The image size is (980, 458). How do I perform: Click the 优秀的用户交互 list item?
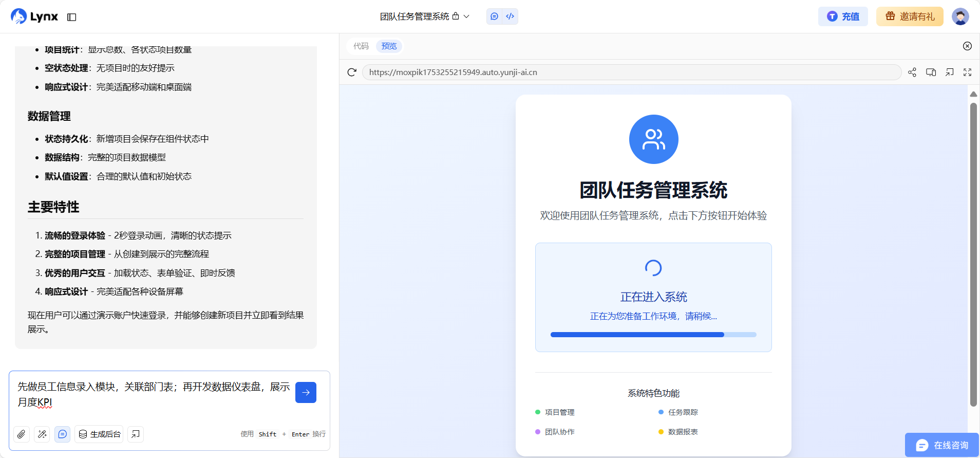140,273
